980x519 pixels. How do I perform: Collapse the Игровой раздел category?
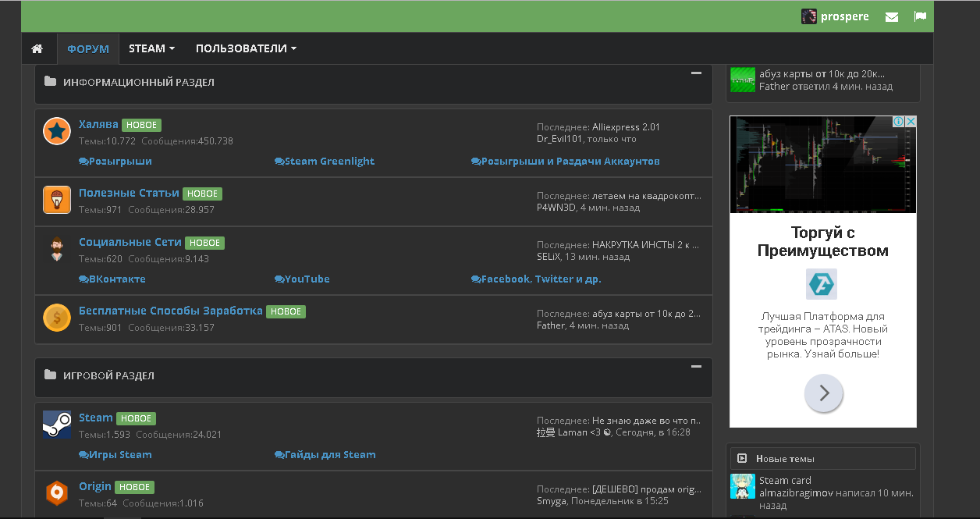(x=696, y=366)
